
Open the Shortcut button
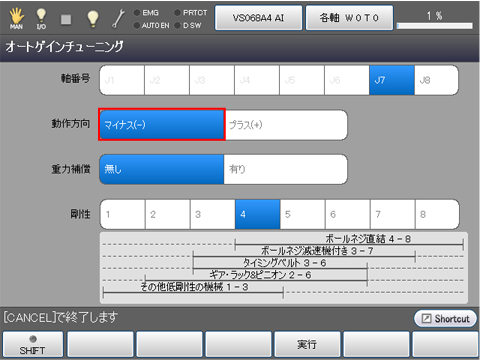point(445,318)
